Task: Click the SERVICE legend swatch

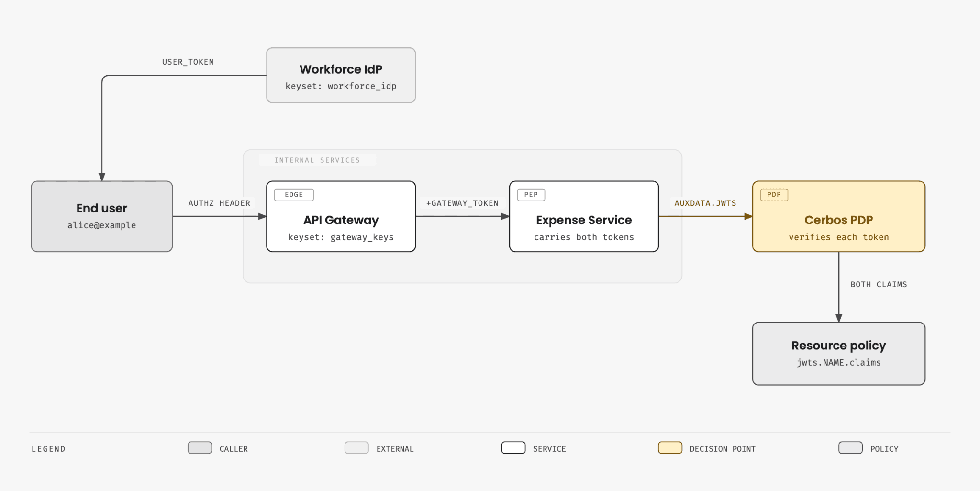Action: coord(513,448)
